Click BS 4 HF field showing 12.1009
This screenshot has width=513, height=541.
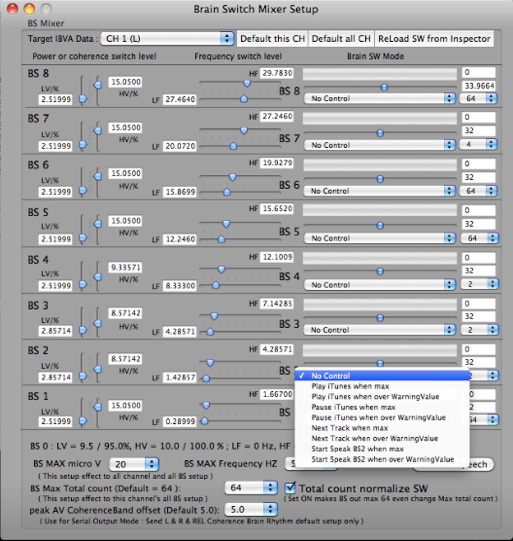(x=277, y=257)
